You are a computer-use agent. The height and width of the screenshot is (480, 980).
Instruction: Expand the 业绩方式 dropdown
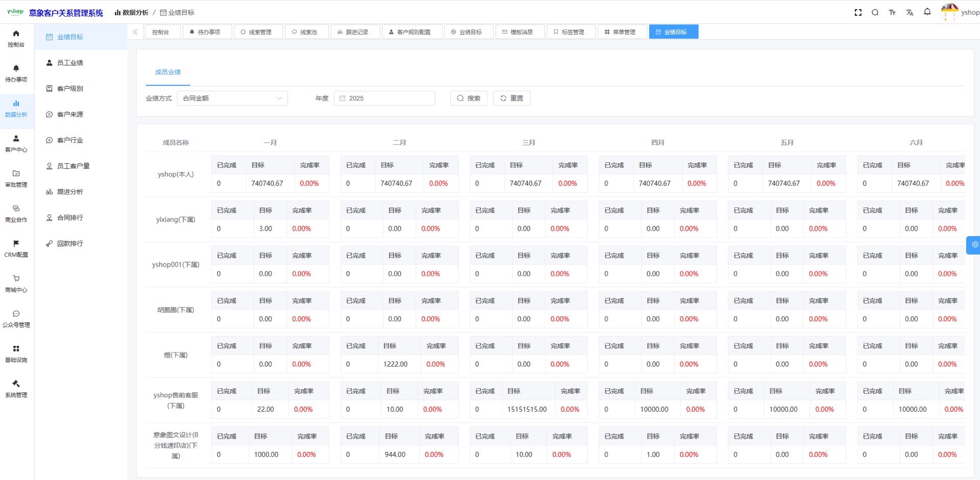(232, 98)
